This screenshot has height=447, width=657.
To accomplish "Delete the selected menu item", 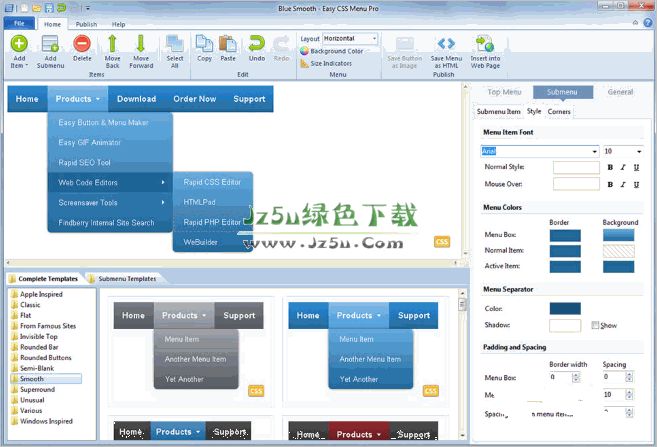I will (82, 44).
